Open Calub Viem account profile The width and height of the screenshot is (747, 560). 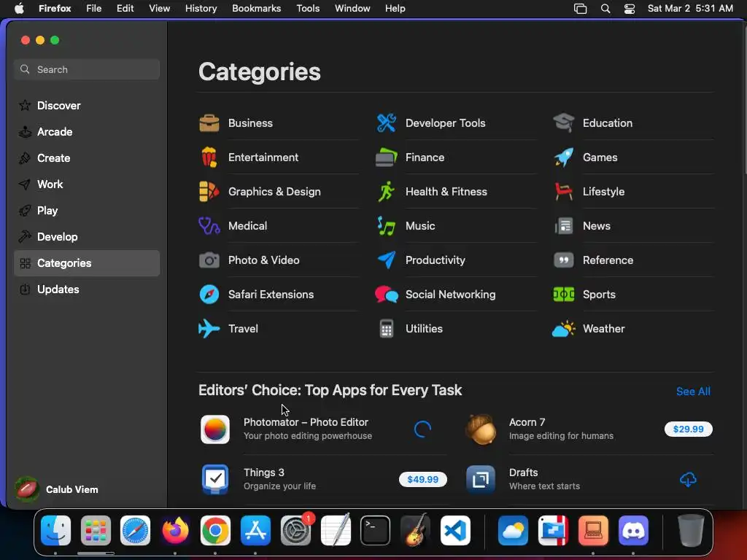click(57, 489)
